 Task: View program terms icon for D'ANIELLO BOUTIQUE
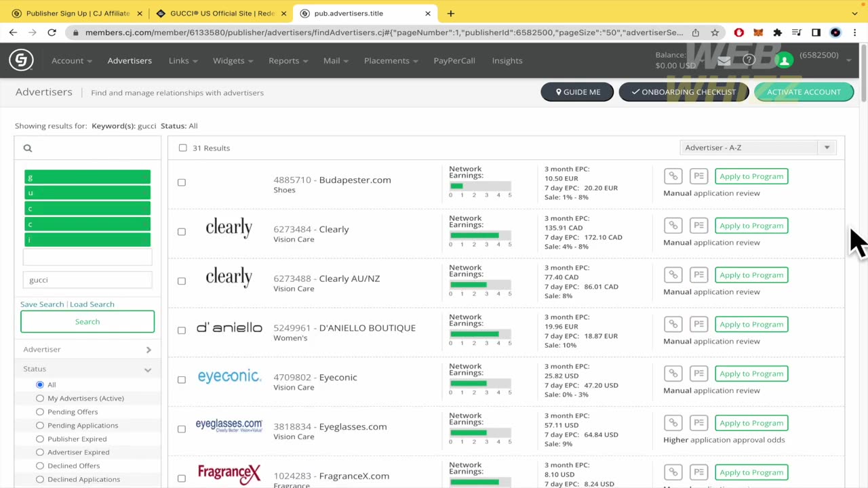[x=698, y=324]
